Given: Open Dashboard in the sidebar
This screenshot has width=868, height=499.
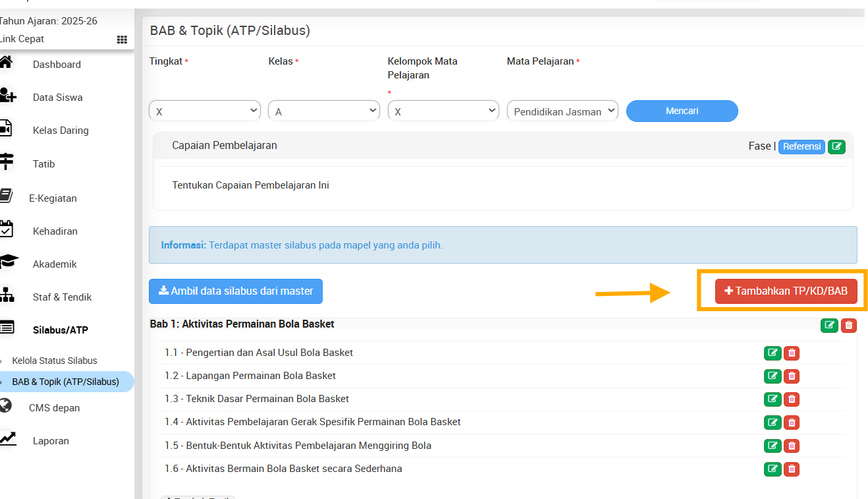Looking at the screenshot, I should pyautogui.click(x=57, y=65).
